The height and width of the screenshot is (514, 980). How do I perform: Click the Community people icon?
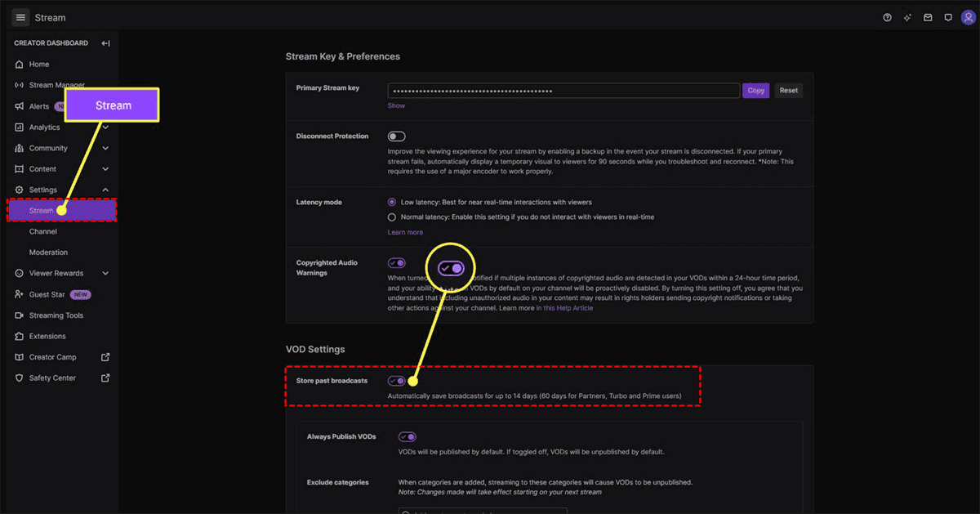point(20,148)
